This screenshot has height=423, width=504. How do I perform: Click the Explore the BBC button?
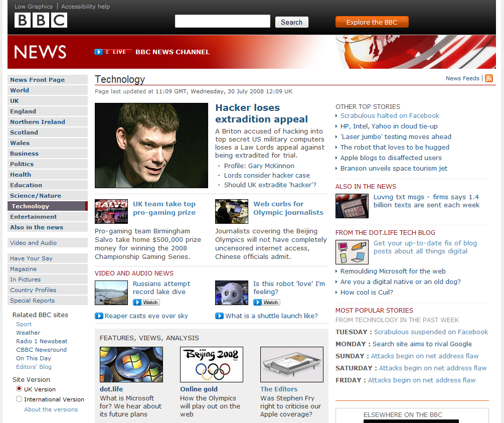pos(372,22)
